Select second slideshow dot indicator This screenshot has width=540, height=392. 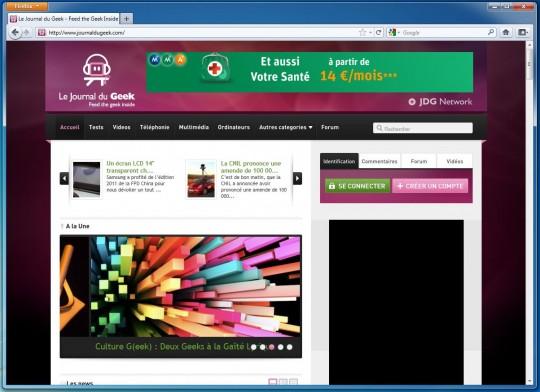262,347
